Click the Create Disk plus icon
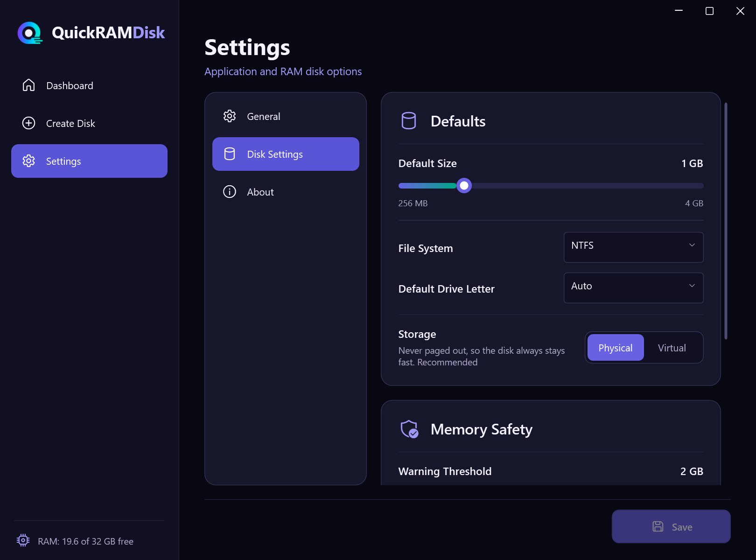The height and width of the screenshot is (560, 756). click(x=29, y=123)
